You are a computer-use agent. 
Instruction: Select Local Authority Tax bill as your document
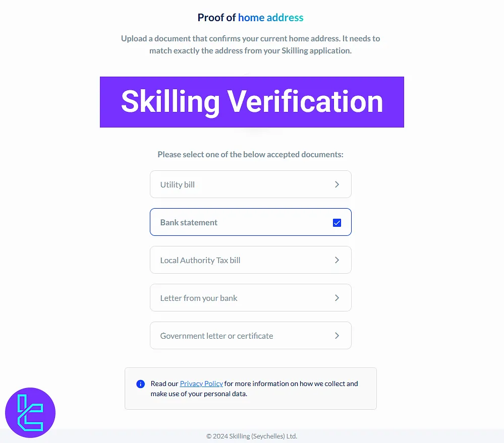pos(251,260)
